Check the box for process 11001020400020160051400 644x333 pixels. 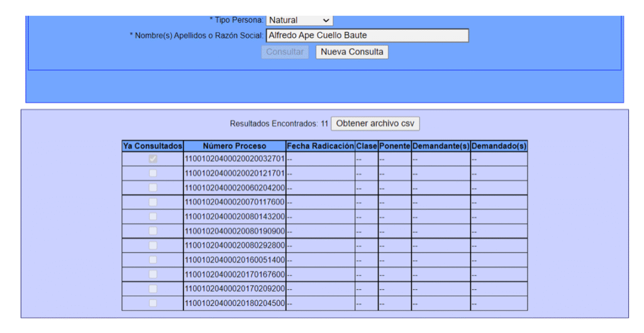click(153, 260)
